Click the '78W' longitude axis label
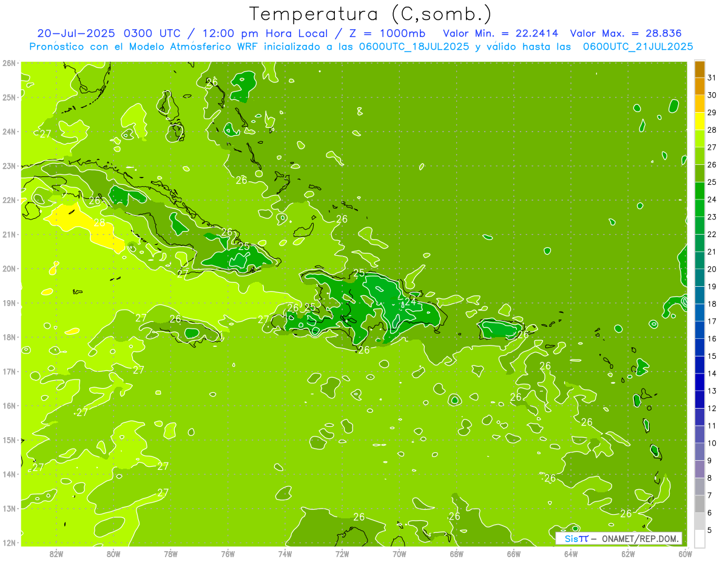The image size is (728, 562). [170, 554]
